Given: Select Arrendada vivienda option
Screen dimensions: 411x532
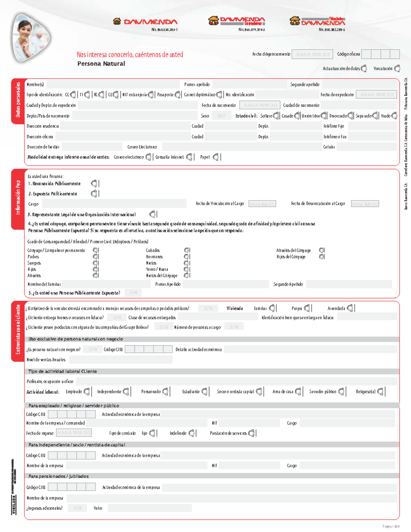Looking at the screenshot, I should (x=350, y=308).
